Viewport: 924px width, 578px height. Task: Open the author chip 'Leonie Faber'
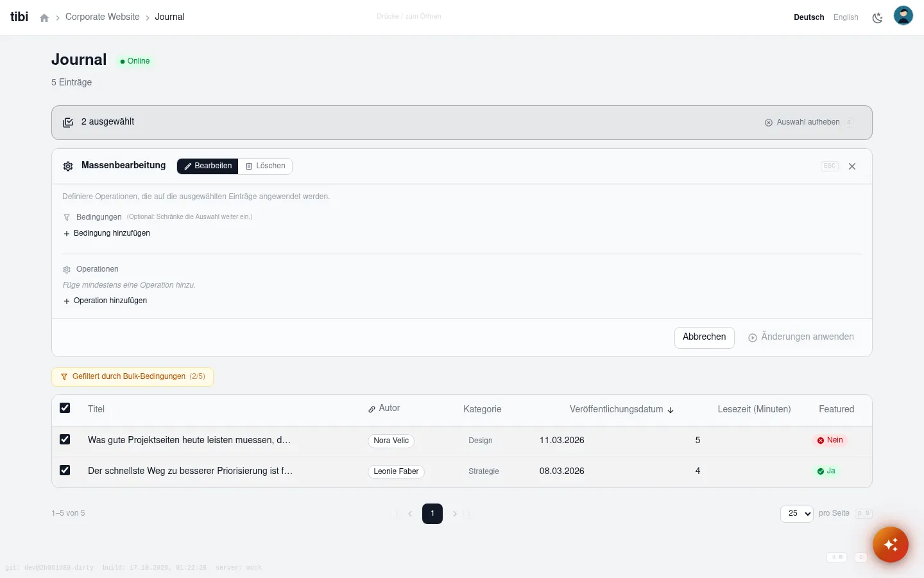tap(396, 471)
